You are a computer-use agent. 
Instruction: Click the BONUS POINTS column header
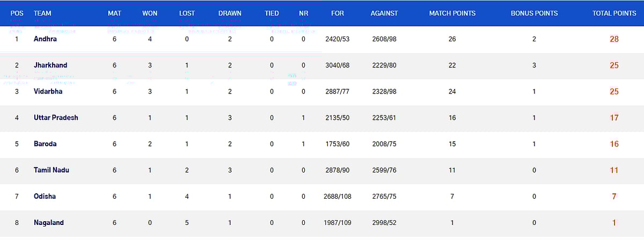[534, 13]
